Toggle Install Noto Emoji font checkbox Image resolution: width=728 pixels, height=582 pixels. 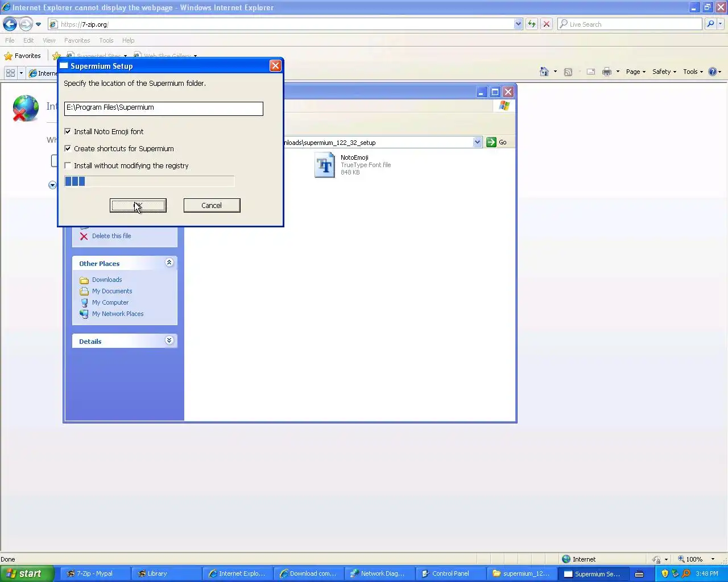(68, 131)
